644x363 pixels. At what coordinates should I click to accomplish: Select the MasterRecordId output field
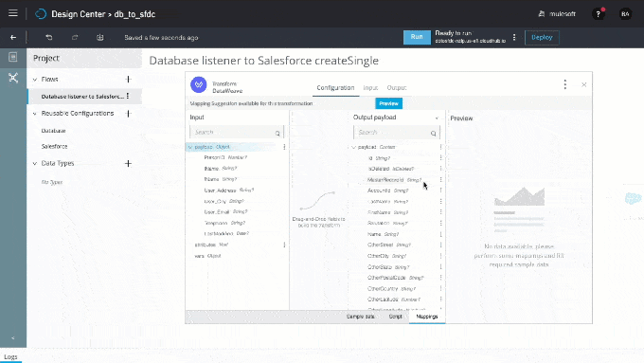pos(394,180)
